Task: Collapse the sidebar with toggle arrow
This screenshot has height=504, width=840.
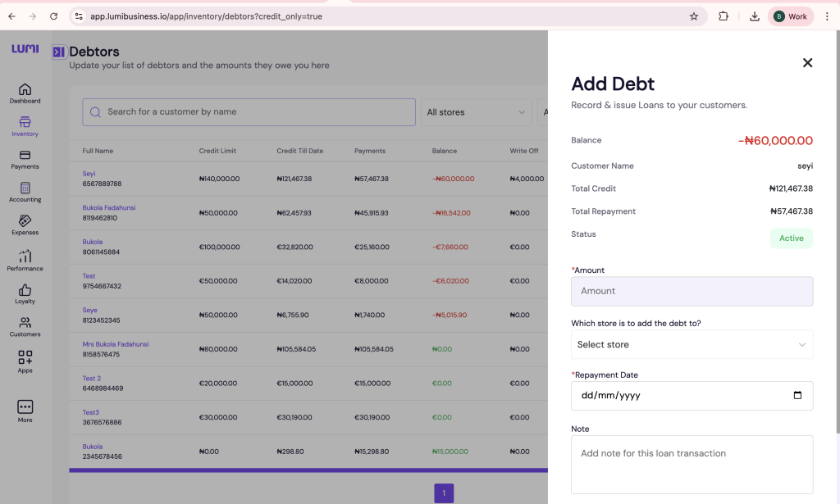Action: [x=58, y=52]
